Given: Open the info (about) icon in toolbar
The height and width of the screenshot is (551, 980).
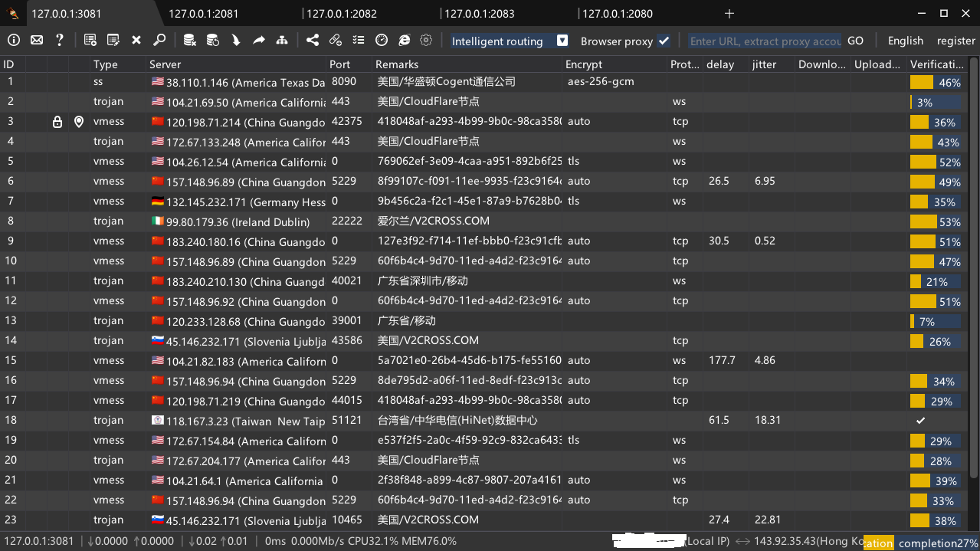Looking at the screenshot, I should (x=14, y=41).
